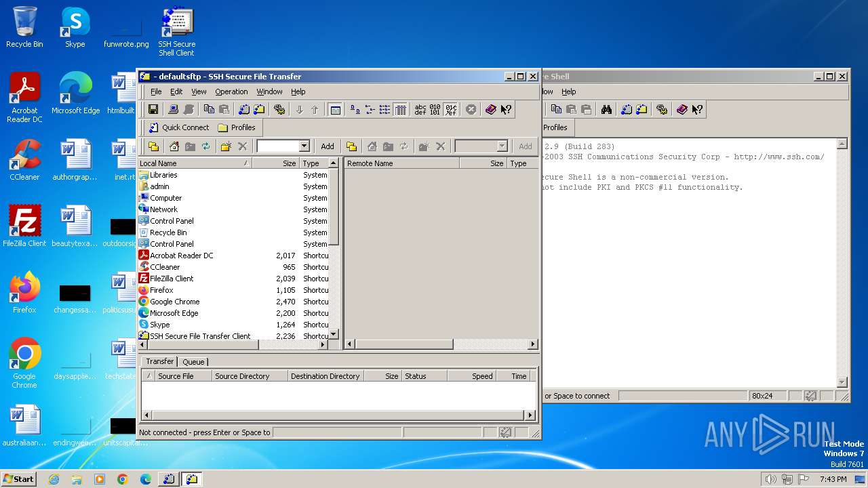Screen dimensions: 868x488
Task: Click the Find binoculars icon in Secure Shell window
Action: (606, 110)
